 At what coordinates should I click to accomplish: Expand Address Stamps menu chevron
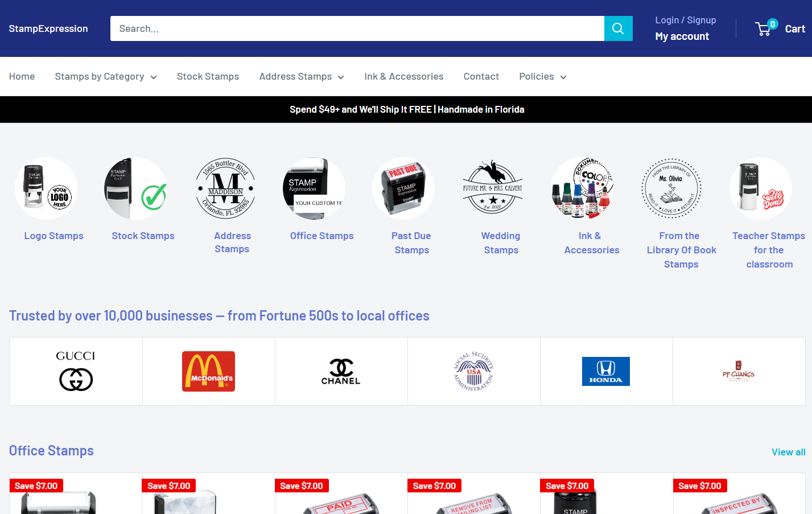pyautogui.click(x=341, y=77)
